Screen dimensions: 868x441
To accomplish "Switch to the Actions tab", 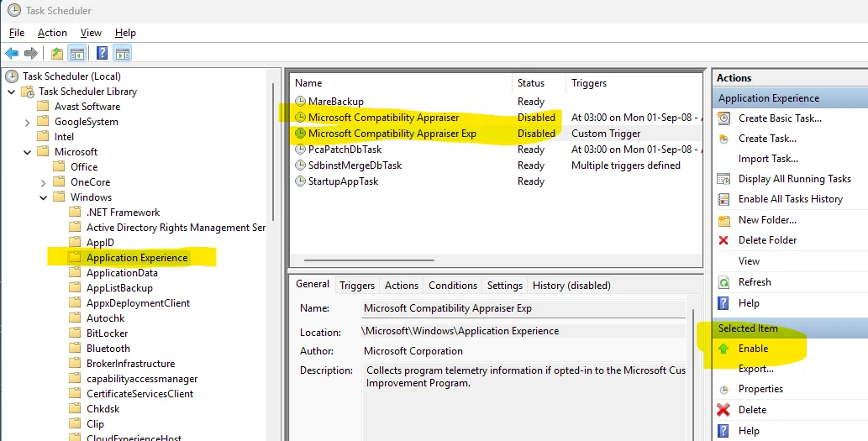I will [402, 286].
